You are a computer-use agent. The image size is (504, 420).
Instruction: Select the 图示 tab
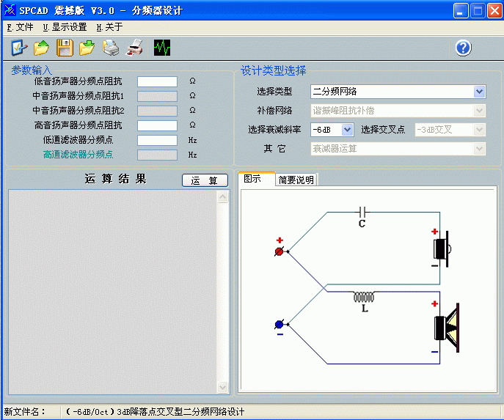point(256,179)
